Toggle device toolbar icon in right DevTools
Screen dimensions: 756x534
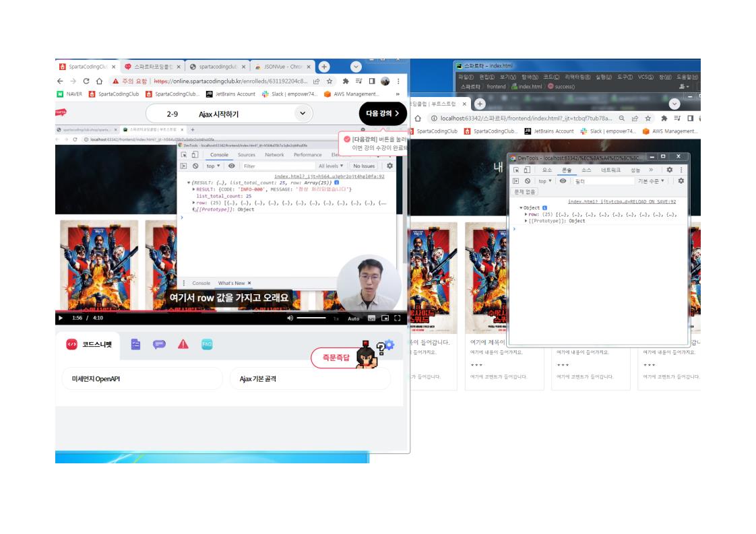527,170
